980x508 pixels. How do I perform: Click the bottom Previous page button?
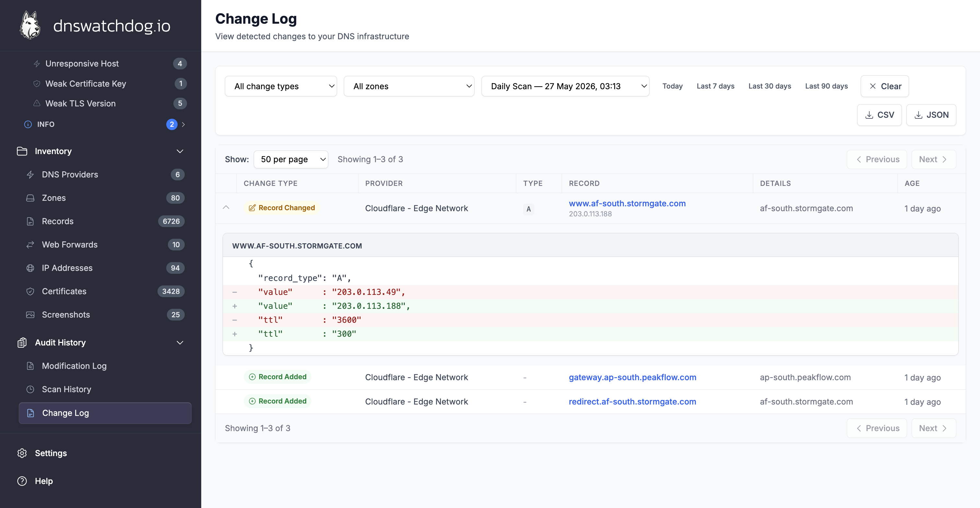877,429
